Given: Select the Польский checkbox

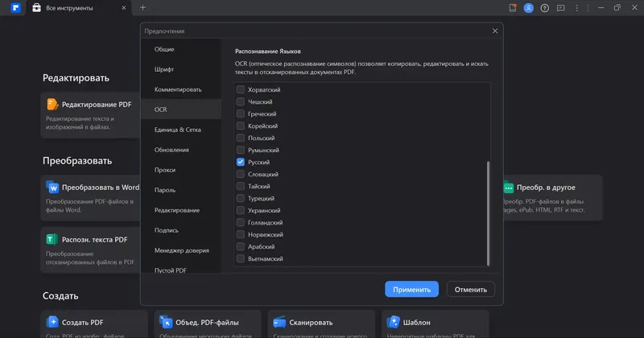Looking at the screenshot, I should 240,138.
